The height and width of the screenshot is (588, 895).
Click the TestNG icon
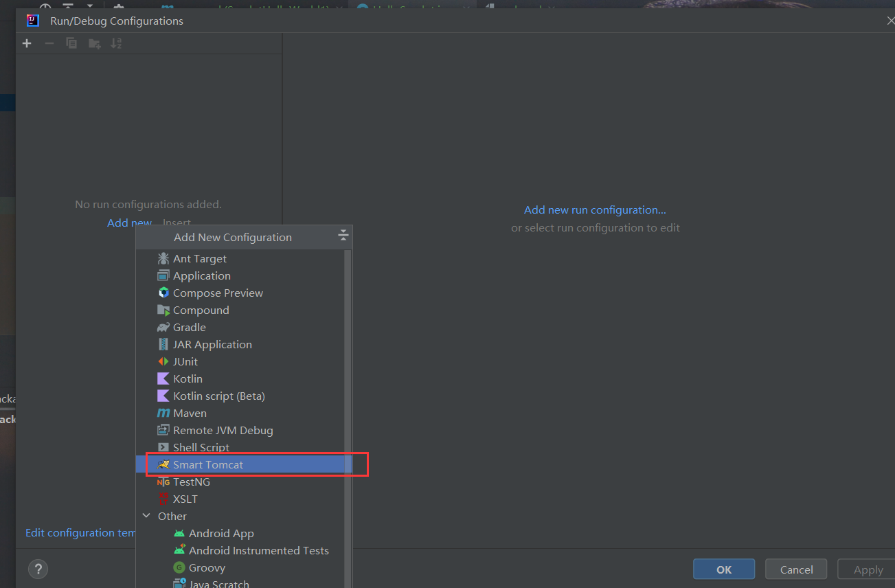[x=163, y=482]
